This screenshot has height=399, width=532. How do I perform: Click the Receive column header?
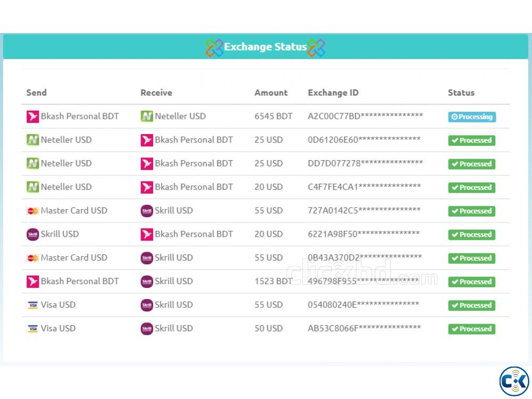click(x=156, y=93)
